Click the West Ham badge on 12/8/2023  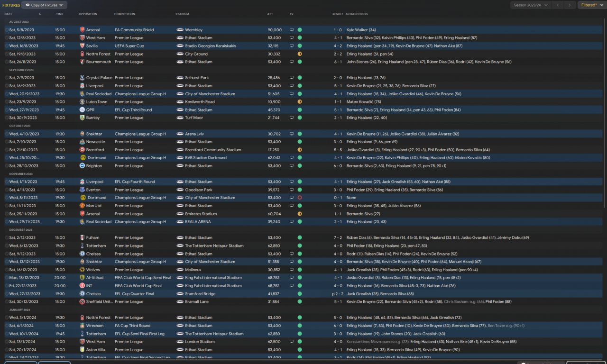coord(82,38)
